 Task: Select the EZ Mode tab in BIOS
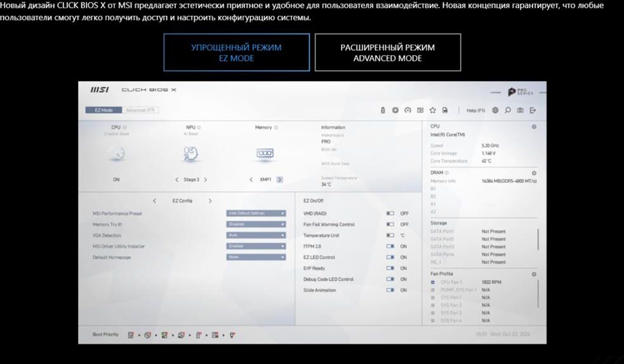click(103, 110)
